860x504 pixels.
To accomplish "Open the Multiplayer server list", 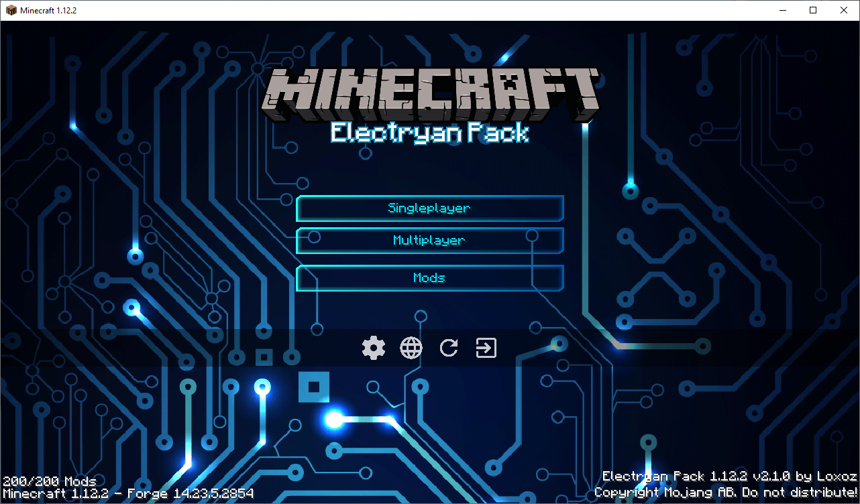I will click(x=429, y=241).
